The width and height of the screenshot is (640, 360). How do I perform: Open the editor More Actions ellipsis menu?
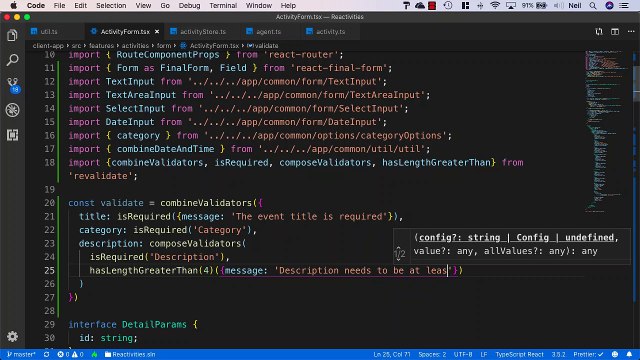[631, 31]
